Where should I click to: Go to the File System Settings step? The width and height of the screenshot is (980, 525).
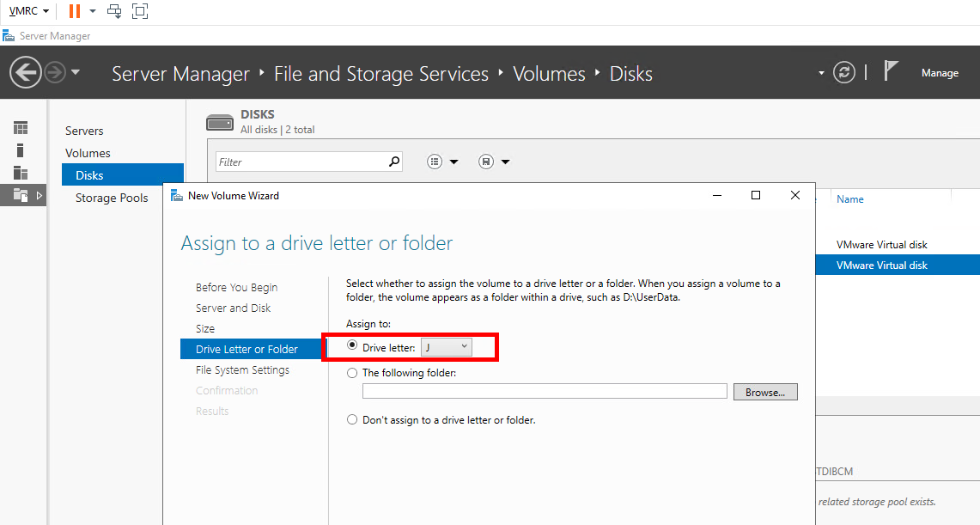pyautogui.click(x=242, y=370)
